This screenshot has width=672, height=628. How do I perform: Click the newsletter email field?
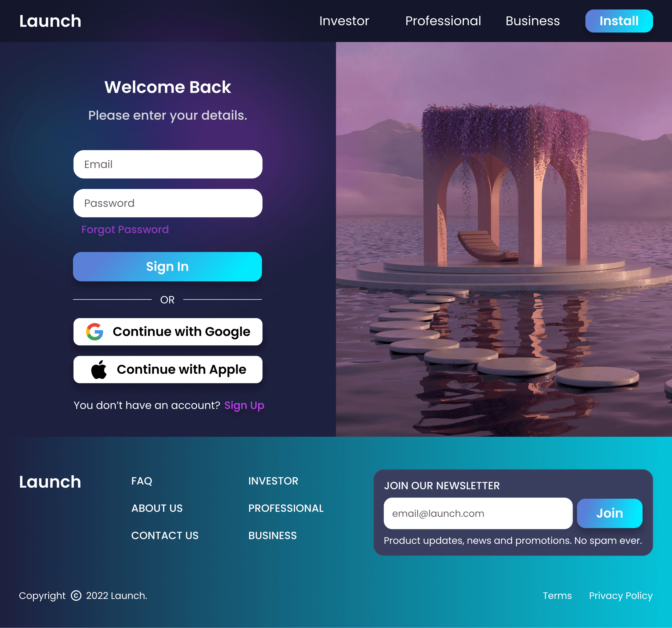click(478, 513)
